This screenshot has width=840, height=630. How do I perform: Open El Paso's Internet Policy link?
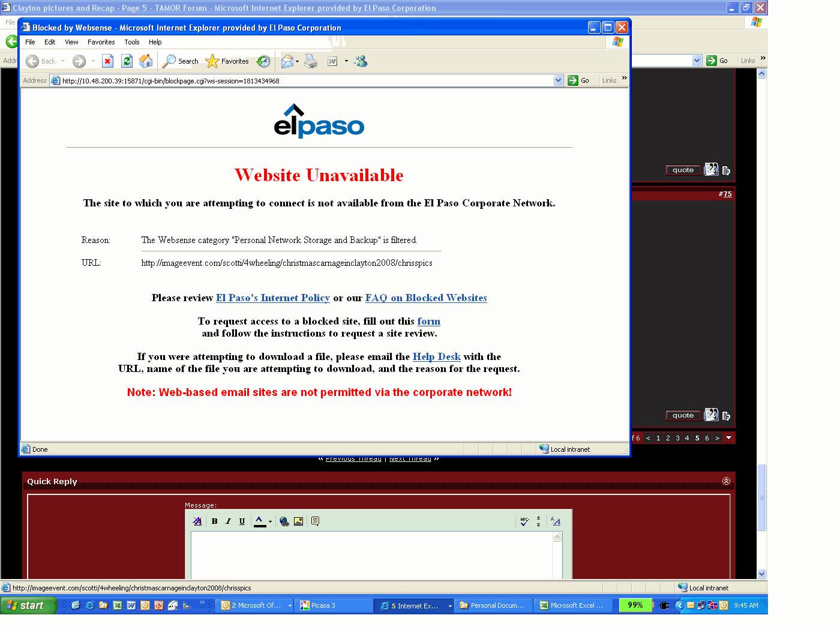[x=273, y=298]
